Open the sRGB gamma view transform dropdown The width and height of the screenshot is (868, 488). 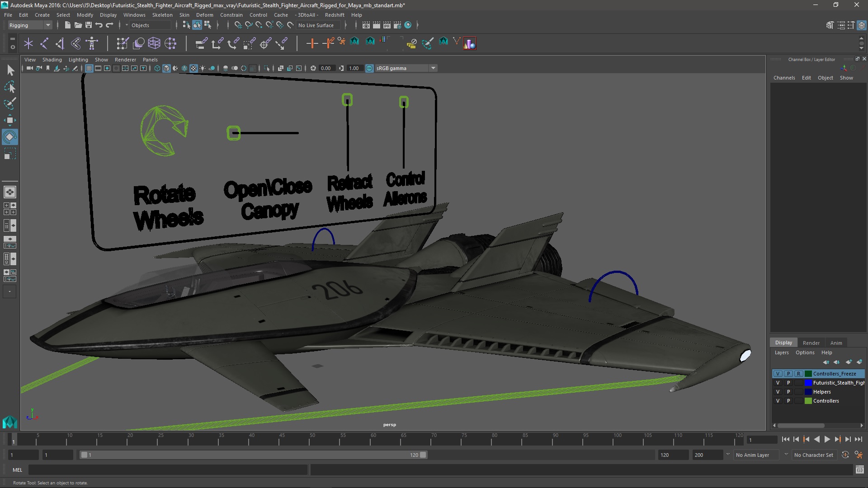[x=406, y=68]
